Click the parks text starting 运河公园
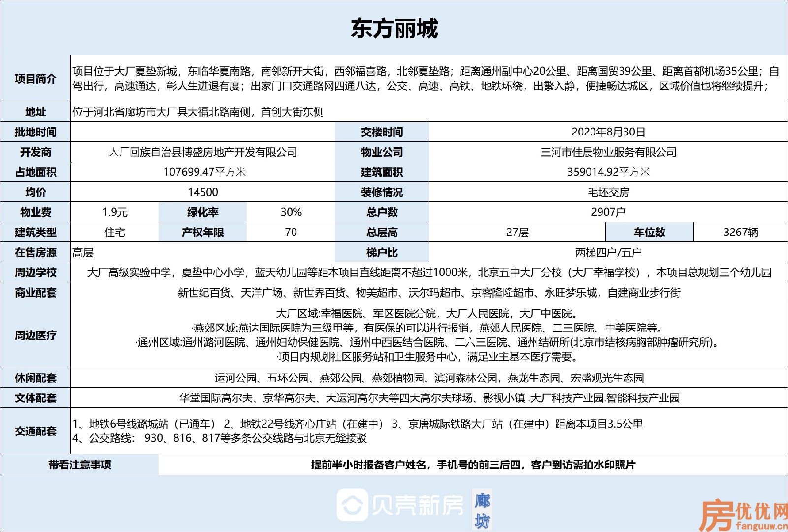The height and width of the screenshot is (532, 788). pos(429,378)
